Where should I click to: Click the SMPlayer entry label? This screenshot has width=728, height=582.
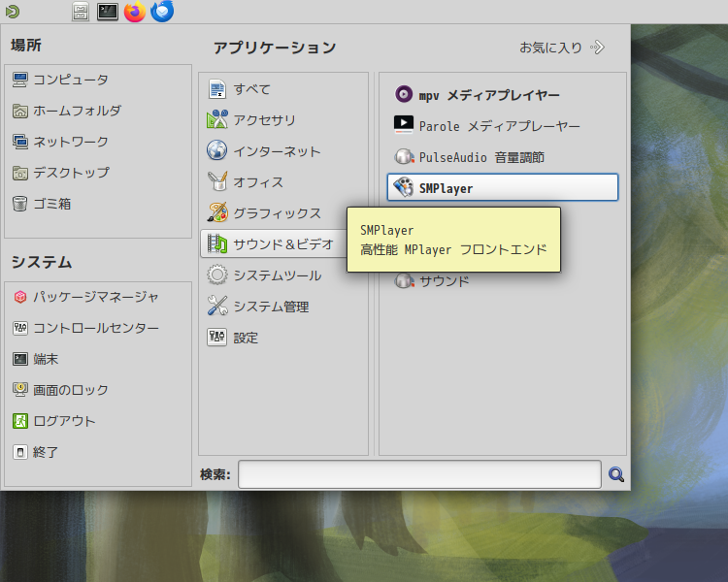[446, 188]
